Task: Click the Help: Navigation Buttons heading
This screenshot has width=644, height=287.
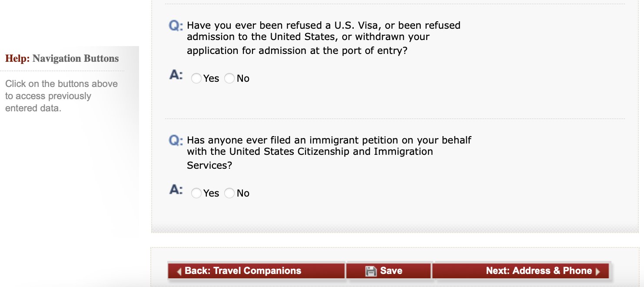Action: pyautogui.click(x=62, y=58)
